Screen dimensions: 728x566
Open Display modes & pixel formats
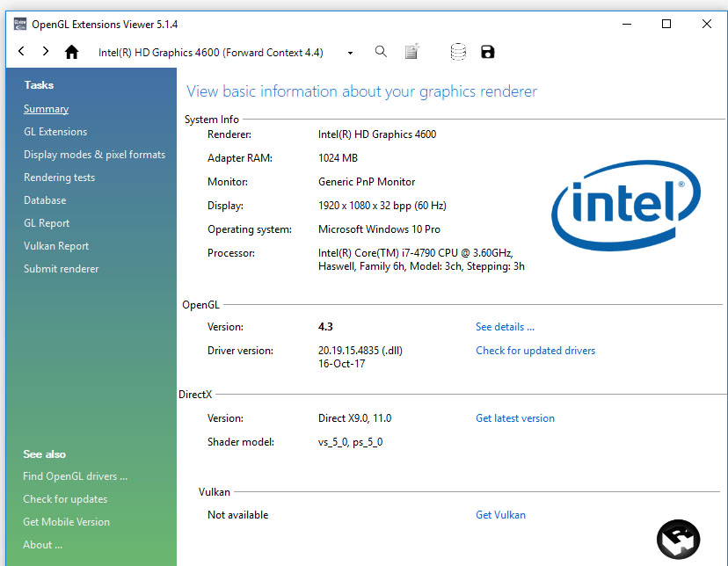[x=94, y=155]
